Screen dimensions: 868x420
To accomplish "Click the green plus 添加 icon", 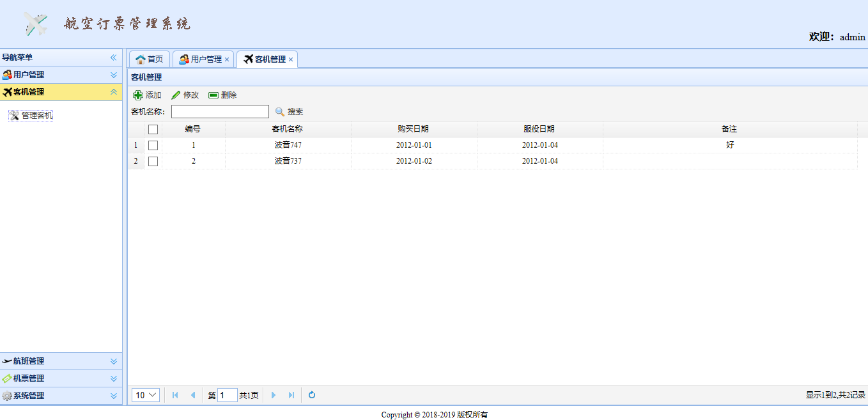I will 137,95.
